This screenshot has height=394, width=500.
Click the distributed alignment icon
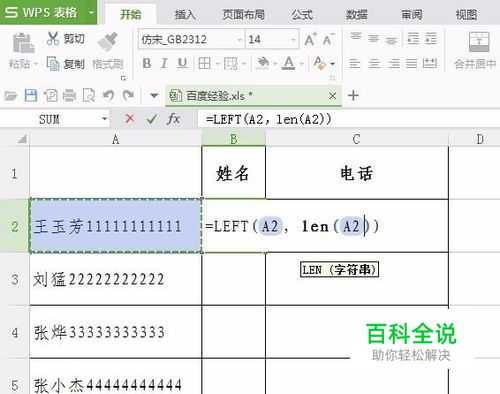point(430,63)
